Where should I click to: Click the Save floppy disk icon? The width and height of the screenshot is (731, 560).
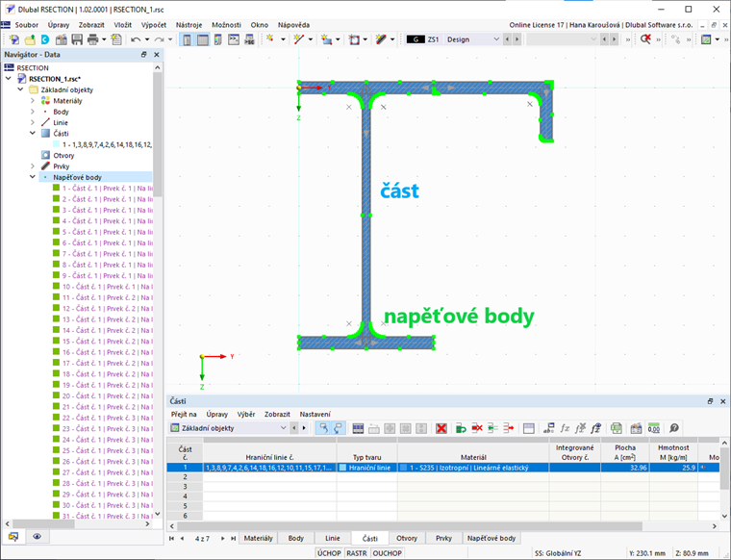tap(77, 39)
